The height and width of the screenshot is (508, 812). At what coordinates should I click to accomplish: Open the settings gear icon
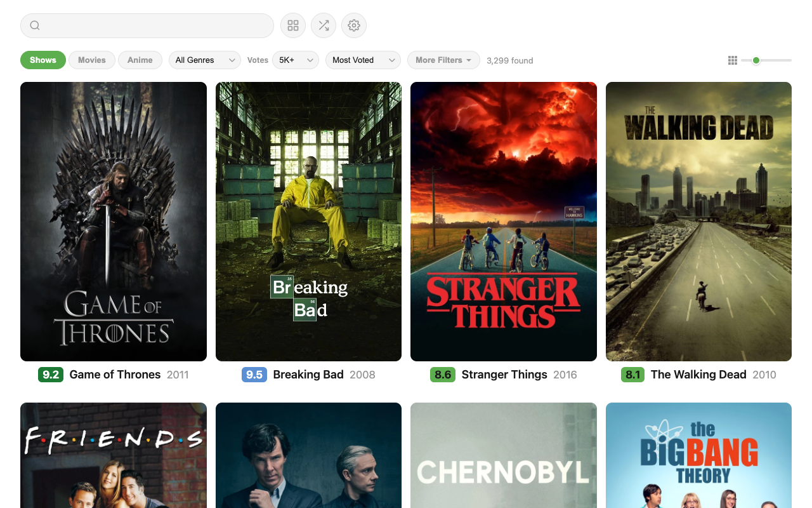point(353,25)
